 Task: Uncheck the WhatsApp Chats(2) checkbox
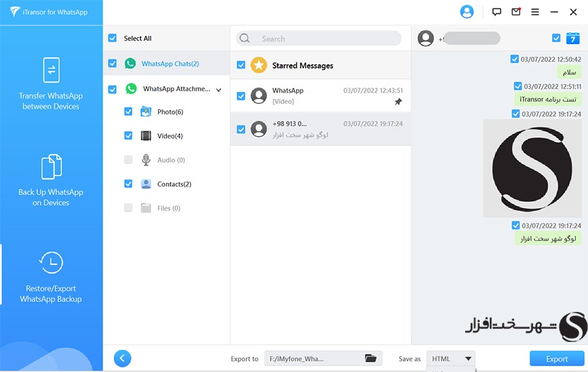point(112,63)
